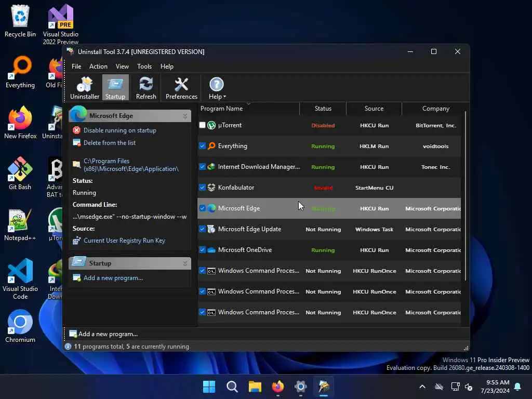Click Current User Registry Run Key link

pyautogui.click(x=124, y=241)
